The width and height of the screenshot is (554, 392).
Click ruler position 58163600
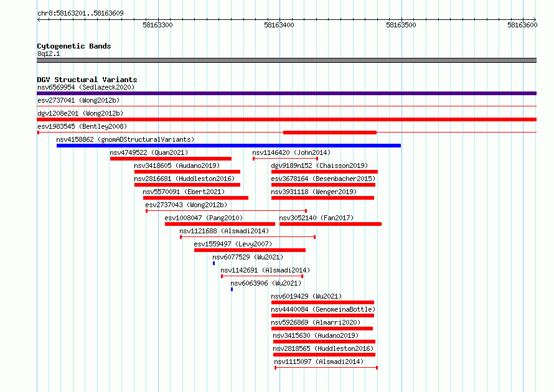pyautogui.click(x=522, y=25)
